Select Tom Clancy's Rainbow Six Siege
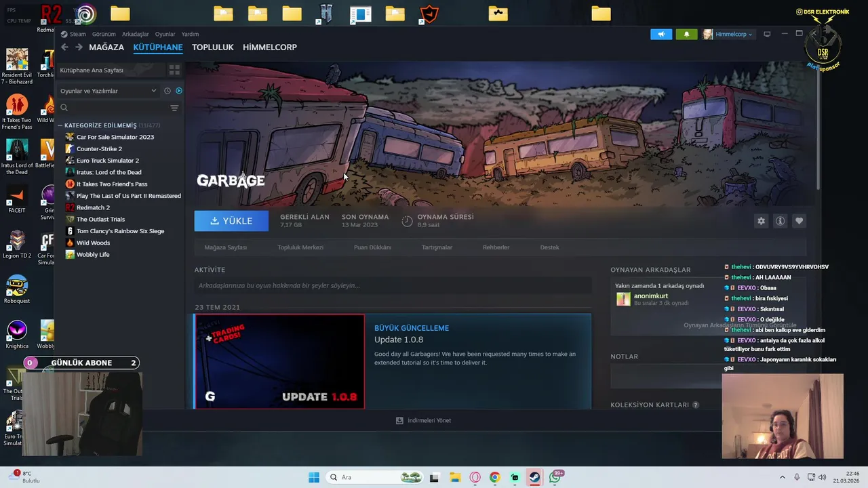Viewport: 868px width, 488px height. pyautogui.click(x=120, y=231)
